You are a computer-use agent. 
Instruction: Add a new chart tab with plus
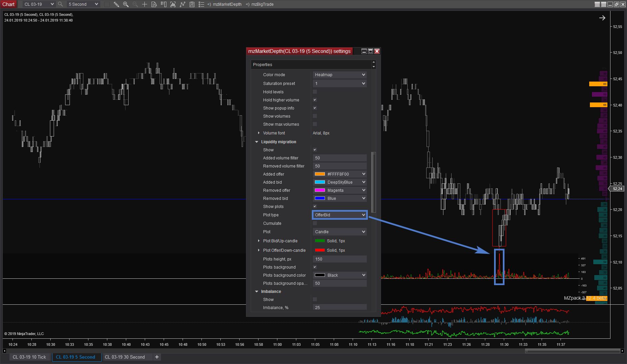coord(157,357)
